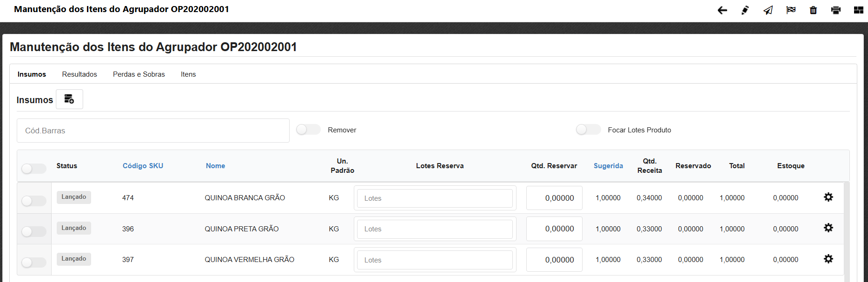Switch to the Resultados tab
Viewport: 868px width, 282px height.
[x=80, y=74]
